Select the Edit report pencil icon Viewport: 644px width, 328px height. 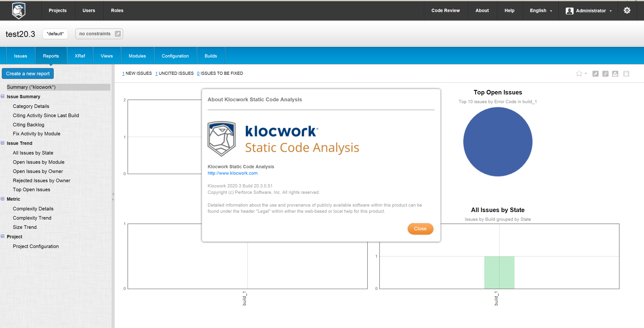point(596,74)
